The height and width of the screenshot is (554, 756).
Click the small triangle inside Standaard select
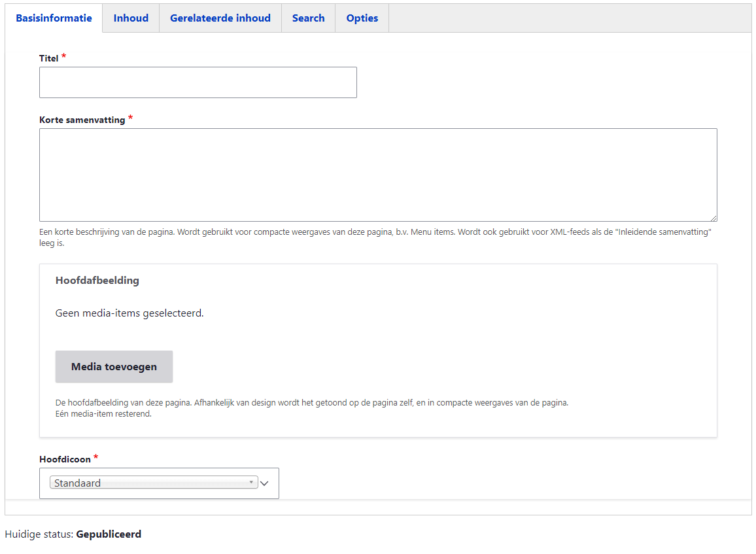tap(251, 483)
